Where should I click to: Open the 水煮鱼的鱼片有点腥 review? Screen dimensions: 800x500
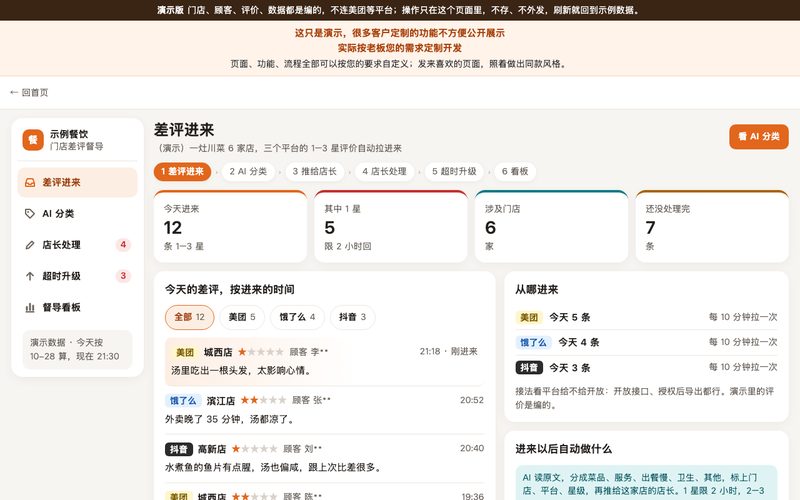coord(324,458)
